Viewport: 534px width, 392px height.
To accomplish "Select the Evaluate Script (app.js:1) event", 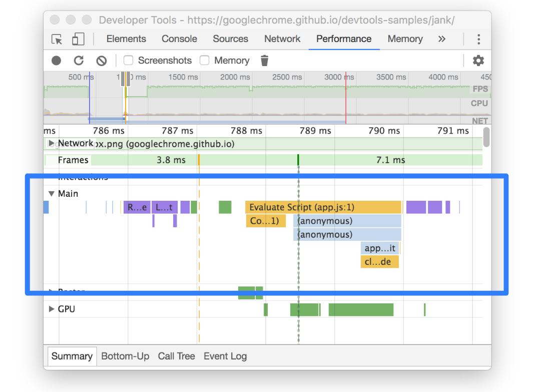I will click(x=323, y=207).
